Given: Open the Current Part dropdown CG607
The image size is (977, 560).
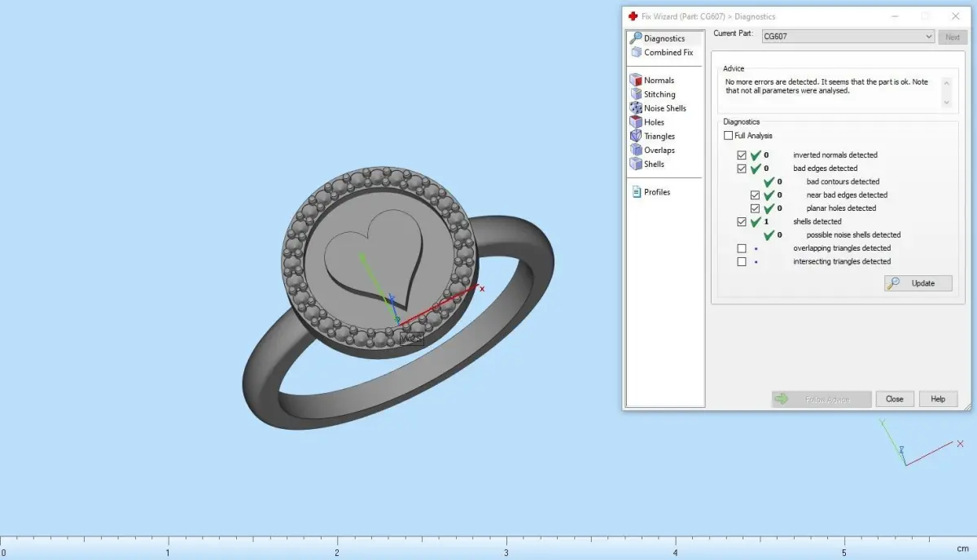Looking at the screenshot, I should point(848,37).
